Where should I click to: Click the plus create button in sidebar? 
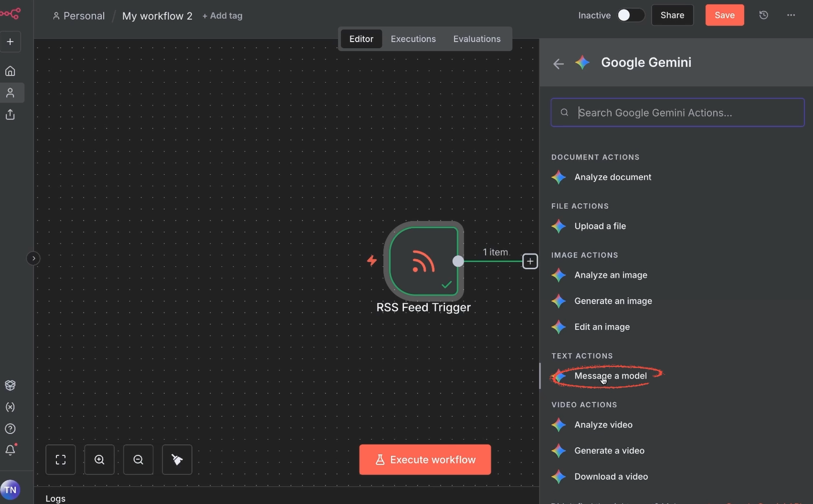(10, 42)
